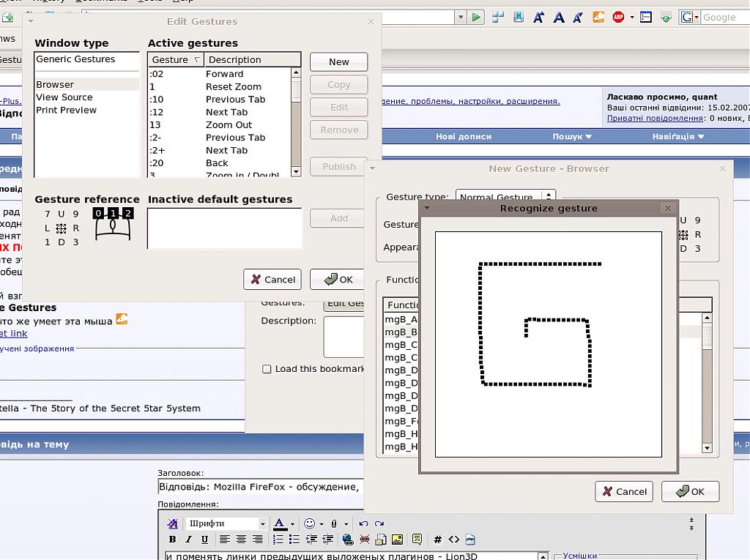The image size is (750, 560).
Task: Click the underline formatting icon
Action: (204, 540)
